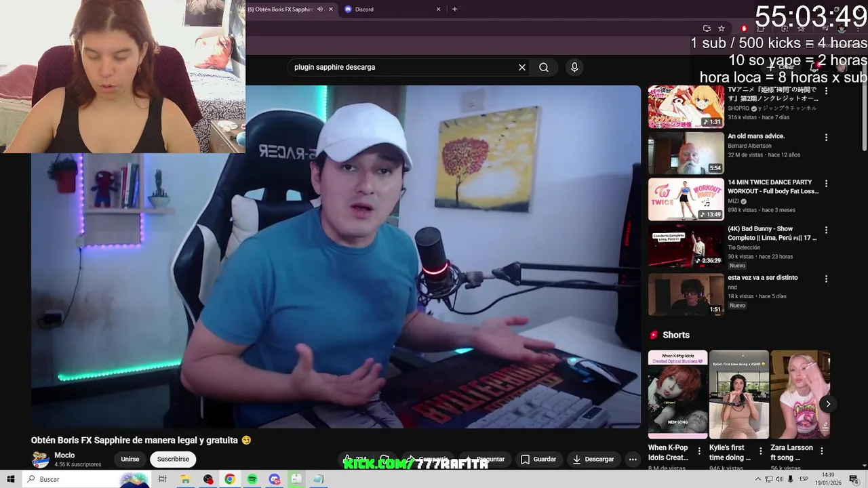The image size is (868, 488).
Task: Close the 'Obtén Boris FX Sapphire' browser tab
Action: (x=331, y=9)
